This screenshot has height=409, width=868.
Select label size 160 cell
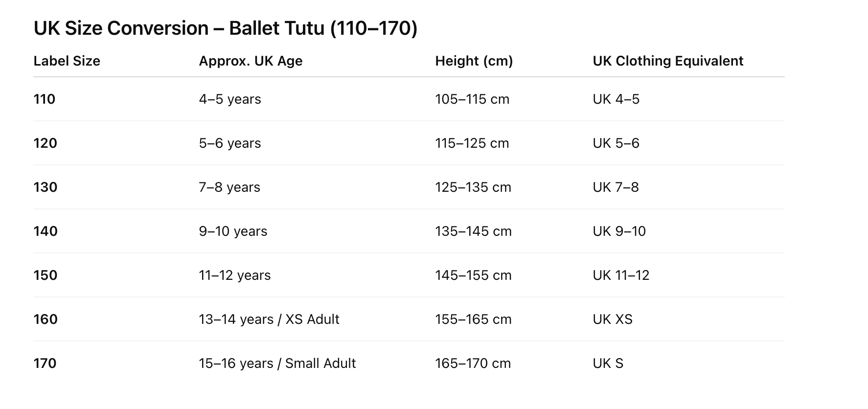point(46,319)
